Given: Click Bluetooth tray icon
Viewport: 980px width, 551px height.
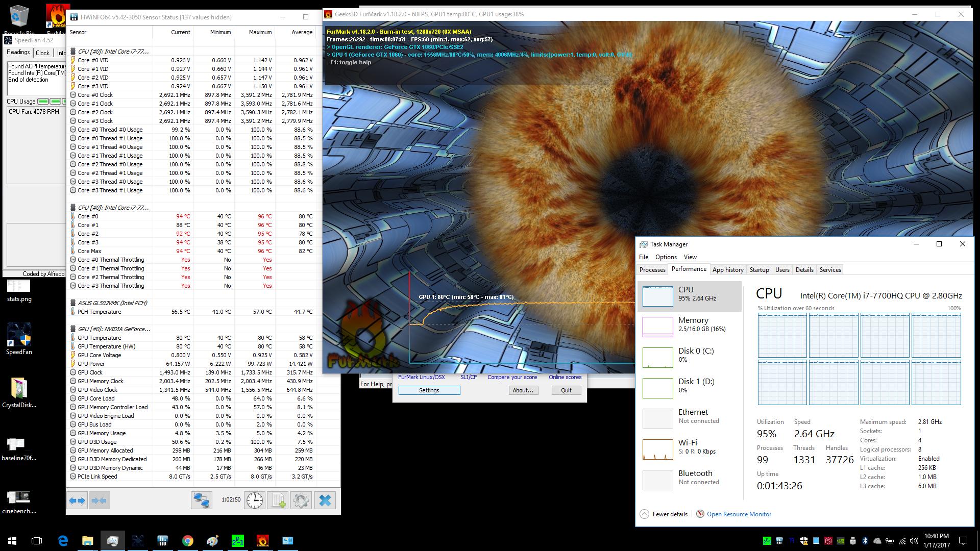Looking at the screenshot, I should pos(865,541).
